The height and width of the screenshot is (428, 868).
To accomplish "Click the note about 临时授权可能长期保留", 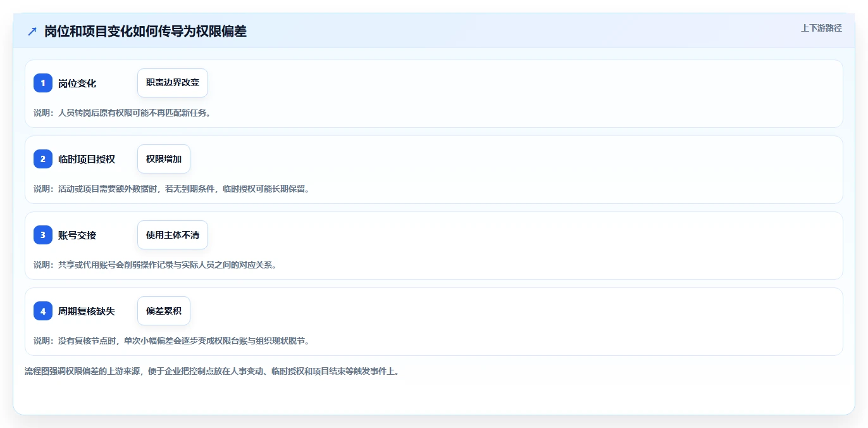I will [171, 189].
